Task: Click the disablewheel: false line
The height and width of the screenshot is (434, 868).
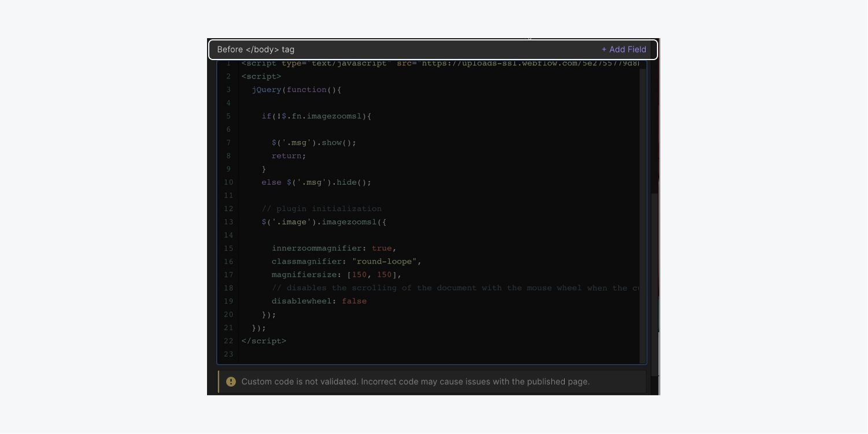Action: (x=319, y=301)
